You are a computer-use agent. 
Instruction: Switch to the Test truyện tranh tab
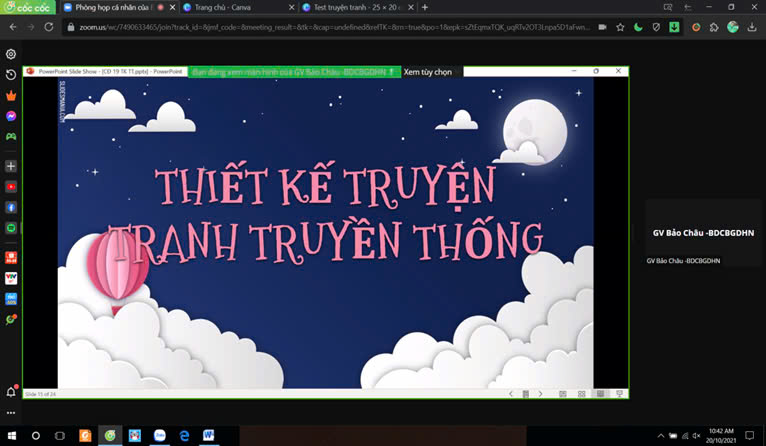357,7
